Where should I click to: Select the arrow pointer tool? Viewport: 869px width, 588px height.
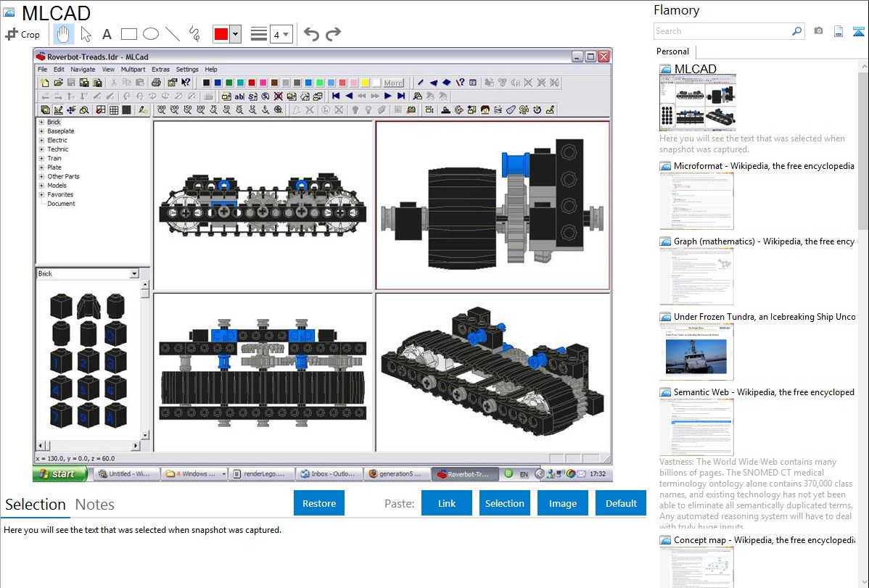[86, 34]
